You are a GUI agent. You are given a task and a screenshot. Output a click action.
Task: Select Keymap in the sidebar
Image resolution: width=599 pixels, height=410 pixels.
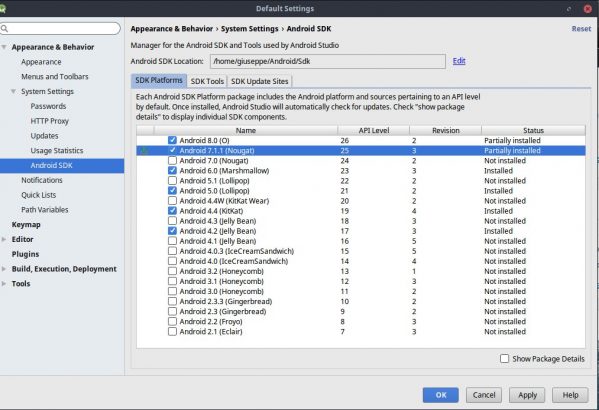[26, 225]
